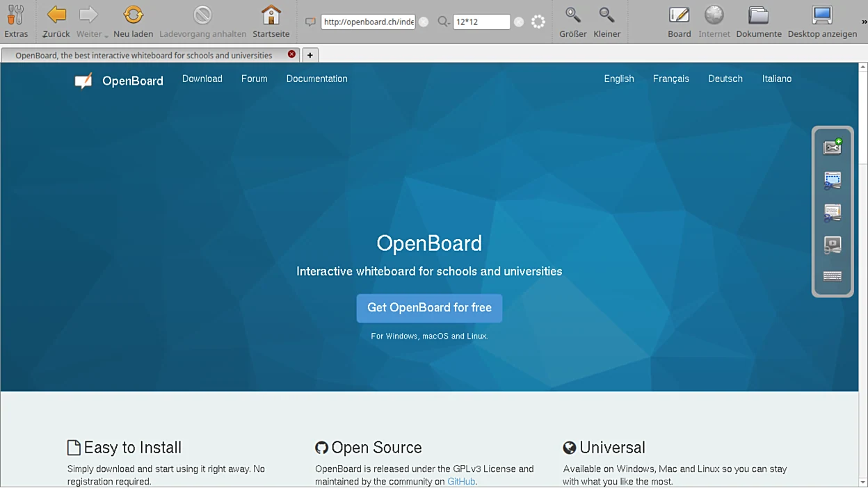The image size is (868, 488).
Task: Click the speech bubble icon beside URL field
Action: coord(310,22)
